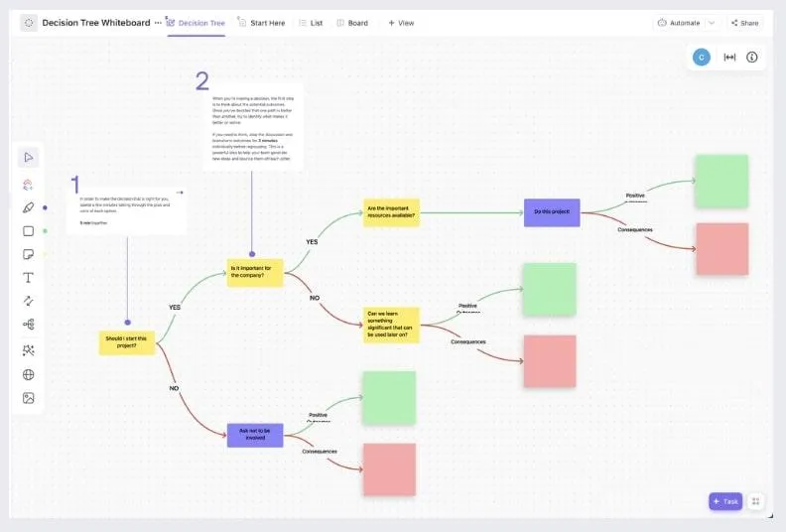The image size is (786, 532).
Task: Open the whiteboard info icon
Action: coord(752,58)
